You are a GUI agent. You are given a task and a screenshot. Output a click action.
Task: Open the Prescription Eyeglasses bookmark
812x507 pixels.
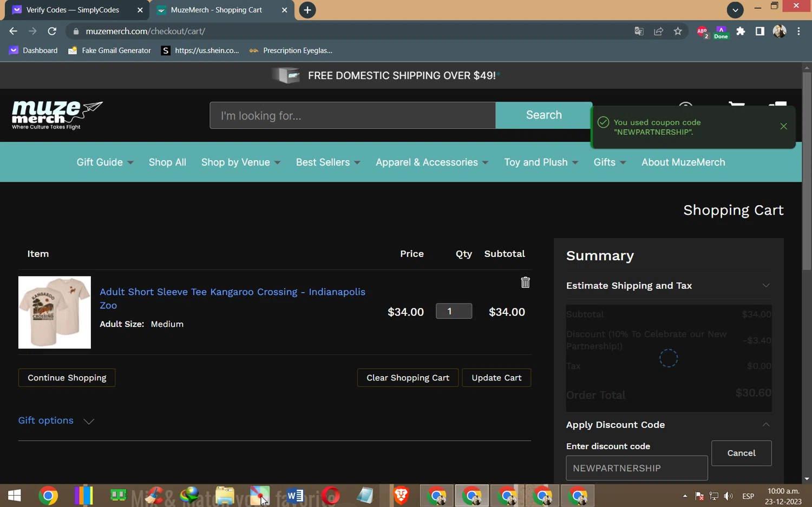291,50
